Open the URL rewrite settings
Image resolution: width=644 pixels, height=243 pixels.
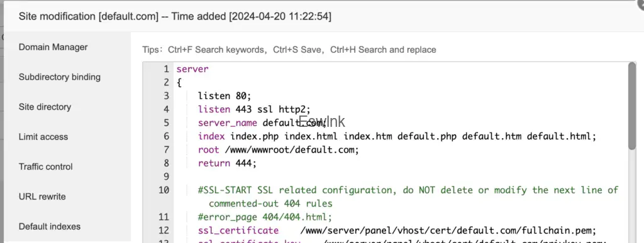[x=42, y=197]
